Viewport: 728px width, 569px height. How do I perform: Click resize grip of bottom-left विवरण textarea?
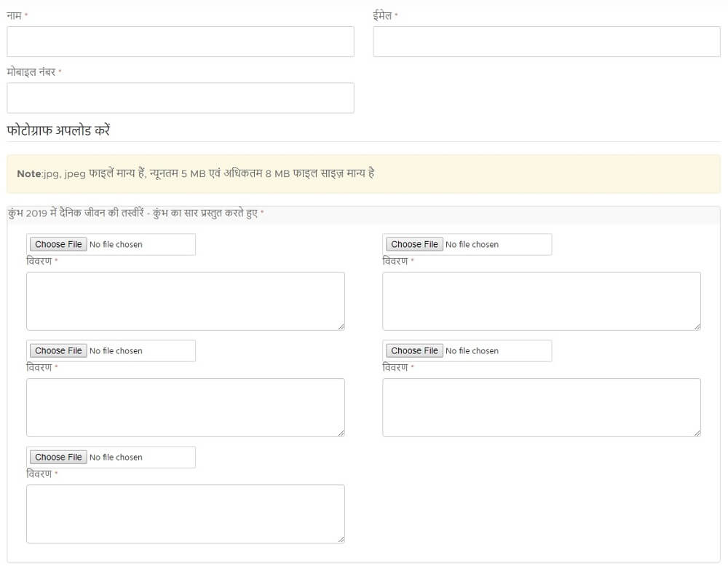coord(341,539)
